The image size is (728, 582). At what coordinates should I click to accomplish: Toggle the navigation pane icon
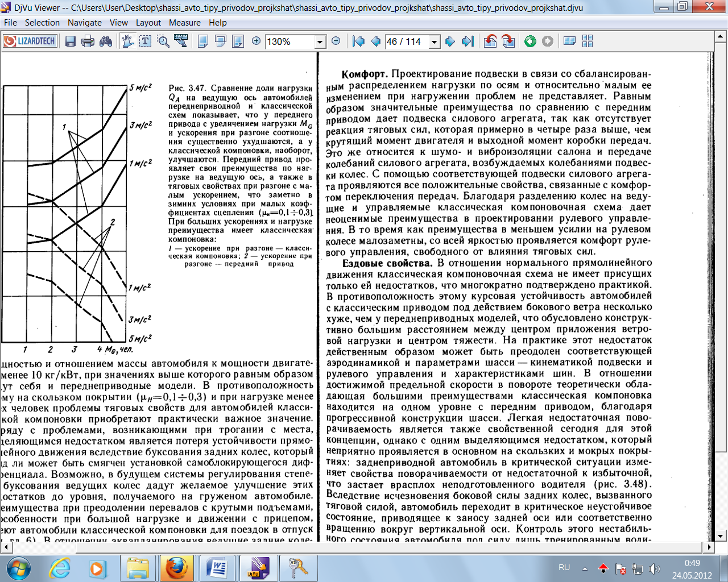pos(569,41)
